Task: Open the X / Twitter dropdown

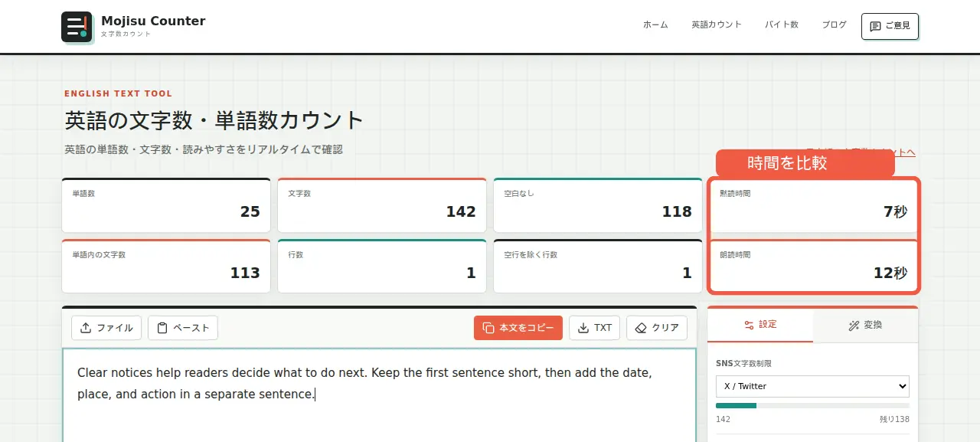Action: coord(812,386)
